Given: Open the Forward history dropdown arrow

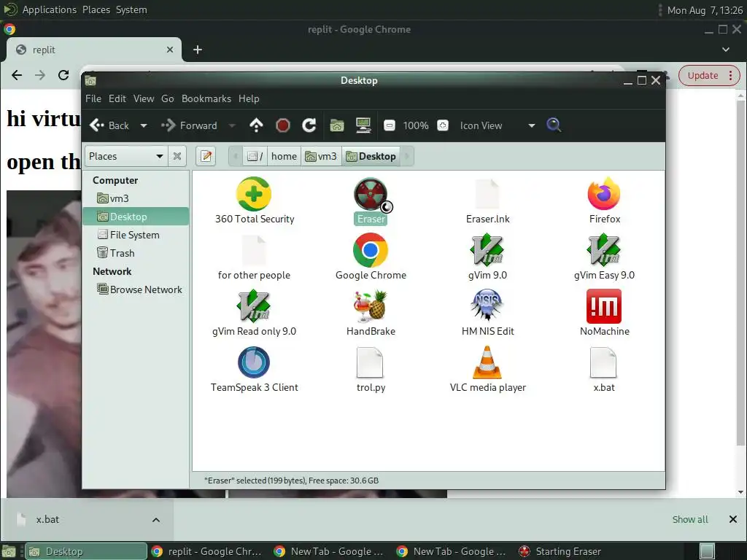Looking at the screenshot, I should click(x=232, y=125).
